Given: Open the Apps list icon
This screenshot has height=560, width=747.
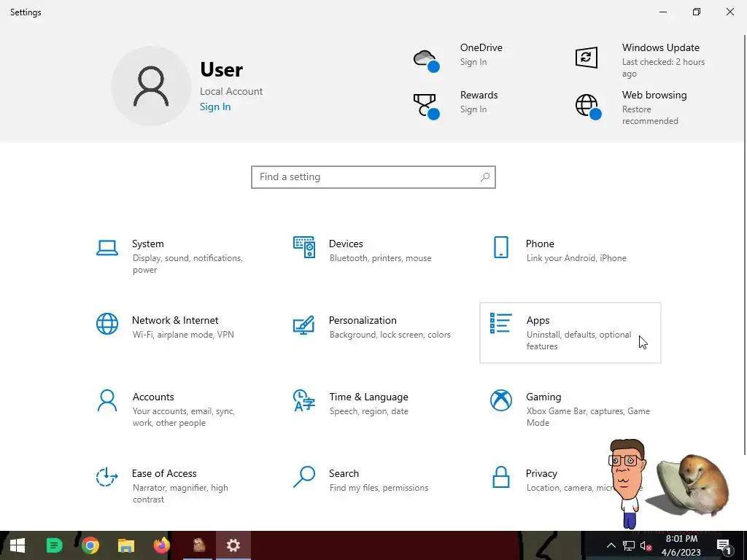Looking at the screenshot, I should (x=500, y=323).
